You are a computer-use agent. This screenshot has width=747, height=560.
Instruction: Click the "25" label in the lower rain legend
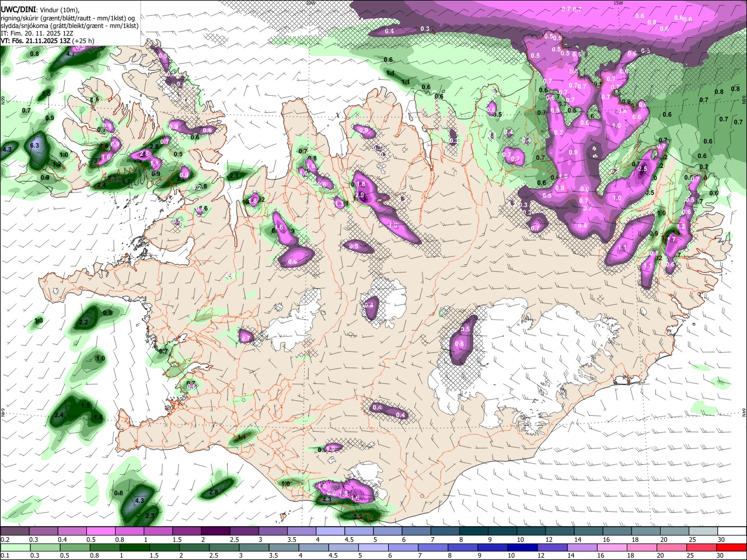click(692, 555)
